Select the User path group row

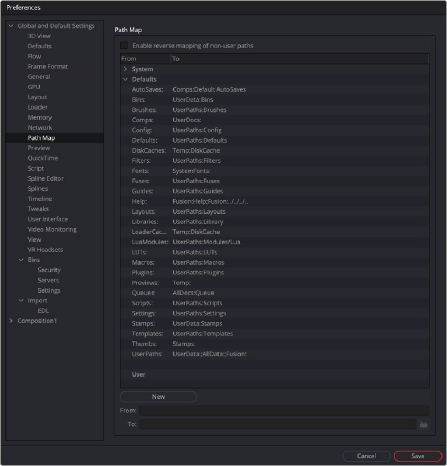(x=274, y=374)
